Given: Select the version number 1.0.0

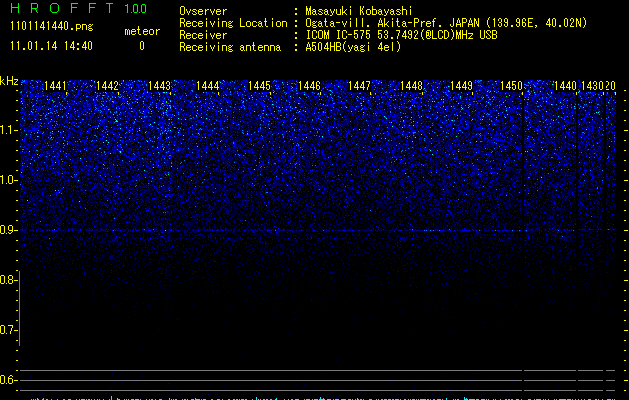Looking at the screenshot, I should (135, 9).
